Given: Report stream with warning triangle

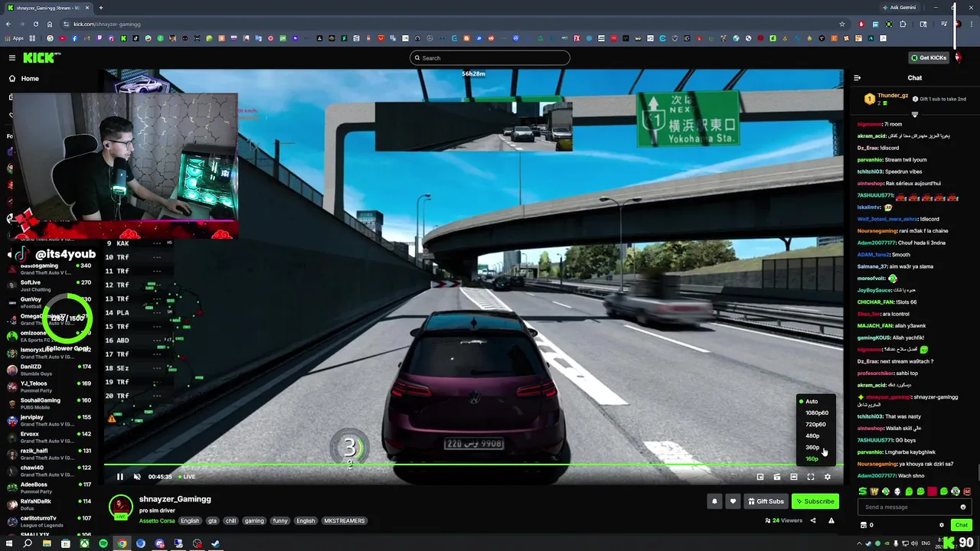Looking at the screenshot, I should [831, 520].
